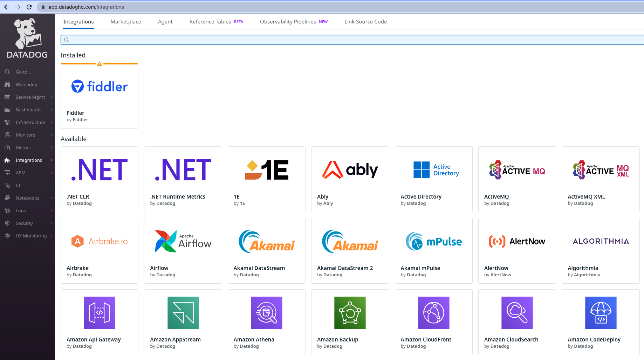Open the installed Fiddler integration tile
Image resolution: width=644 pixels, height=360 pixels.
click(100, 96)
